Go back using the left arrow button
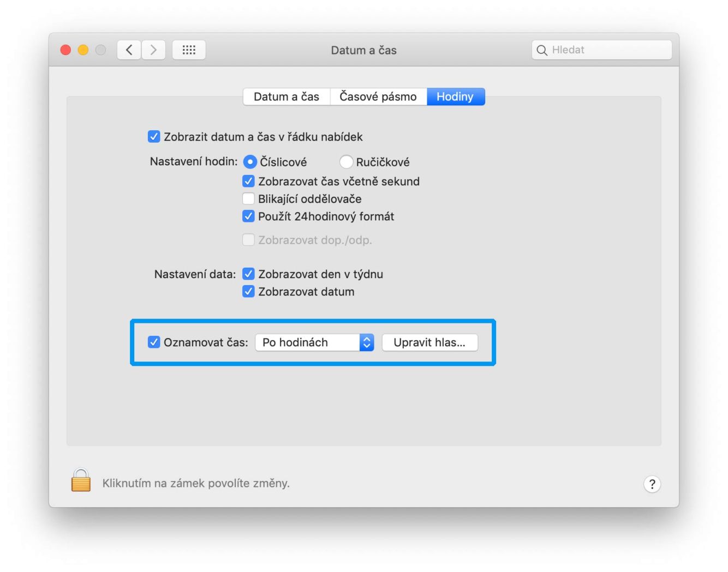This screenshot has height=572, width=728. coord(129,50)
